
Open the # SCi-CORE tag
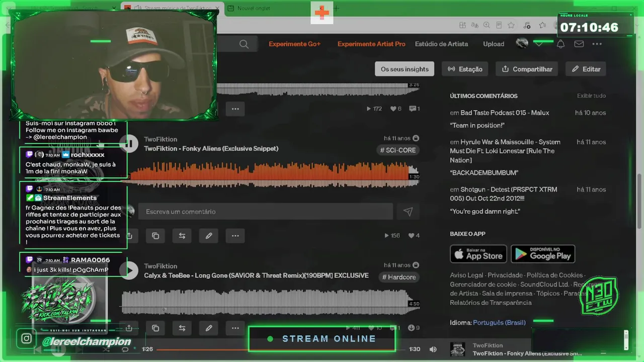click(398, 150)
